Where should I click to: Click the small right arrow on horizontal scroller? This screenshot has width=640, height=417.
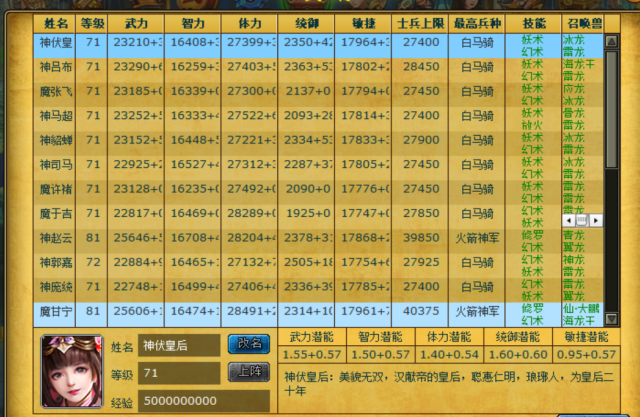[595, 220]
